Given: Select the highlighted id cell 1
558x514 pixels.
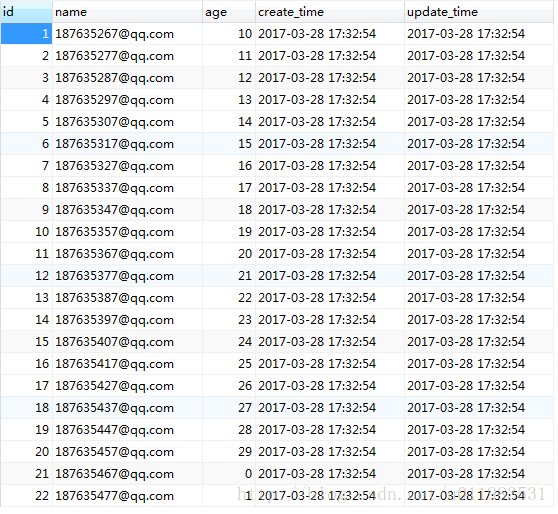Looking at the screenshot, I should tap(26, 34).
